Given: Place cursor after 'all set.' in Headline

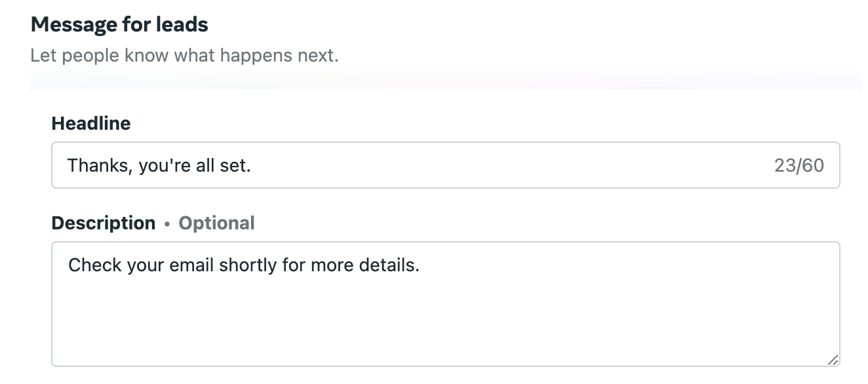Looking at the screenshot, I should [252, 165].
